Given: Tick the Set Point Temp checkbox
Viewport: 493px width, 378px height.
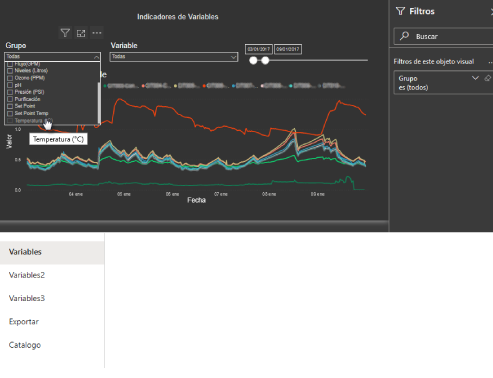Looking at the screenshot, I should coord(10,114).
